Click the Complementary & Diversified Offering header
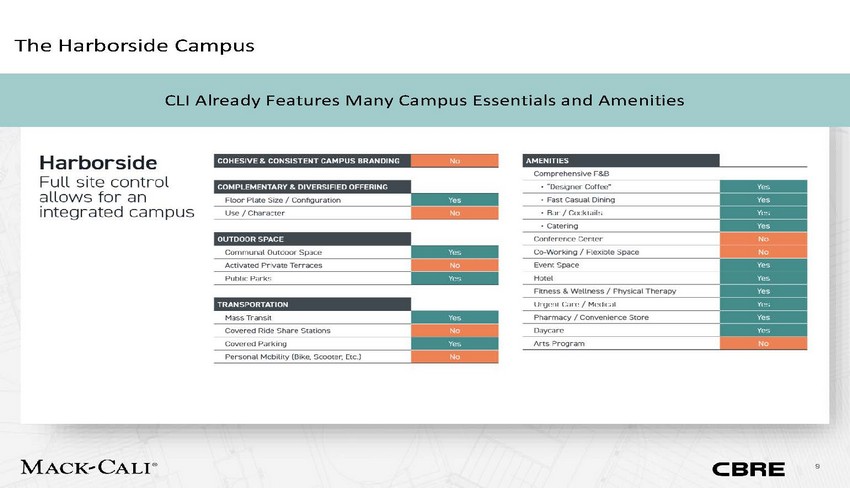 [312, 186]
